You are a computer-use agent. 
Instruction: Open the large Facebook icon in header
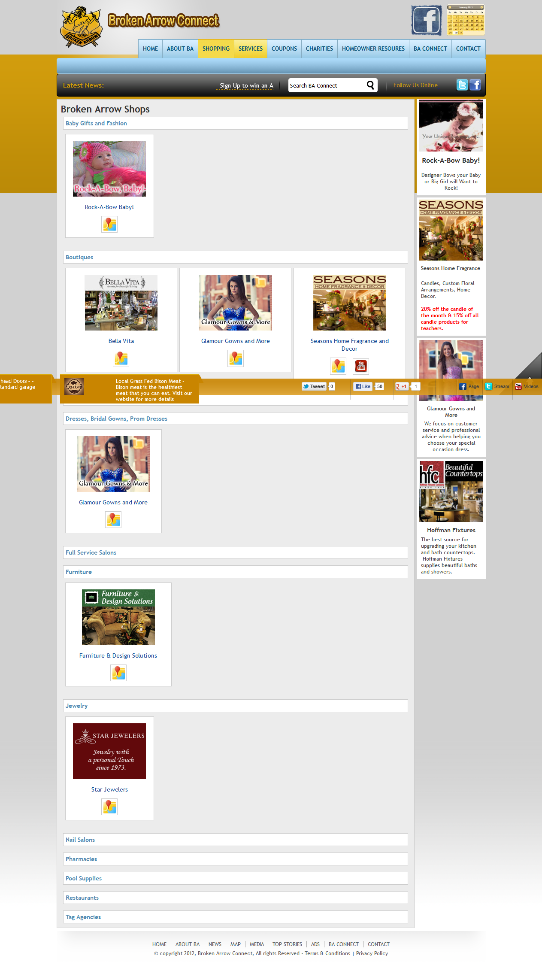pos(426,20)
